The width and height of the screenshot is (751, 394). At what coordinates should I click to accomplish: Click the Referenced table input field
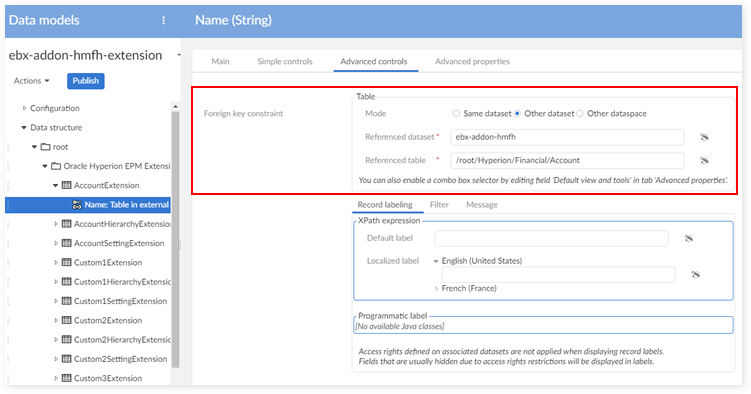567,160
